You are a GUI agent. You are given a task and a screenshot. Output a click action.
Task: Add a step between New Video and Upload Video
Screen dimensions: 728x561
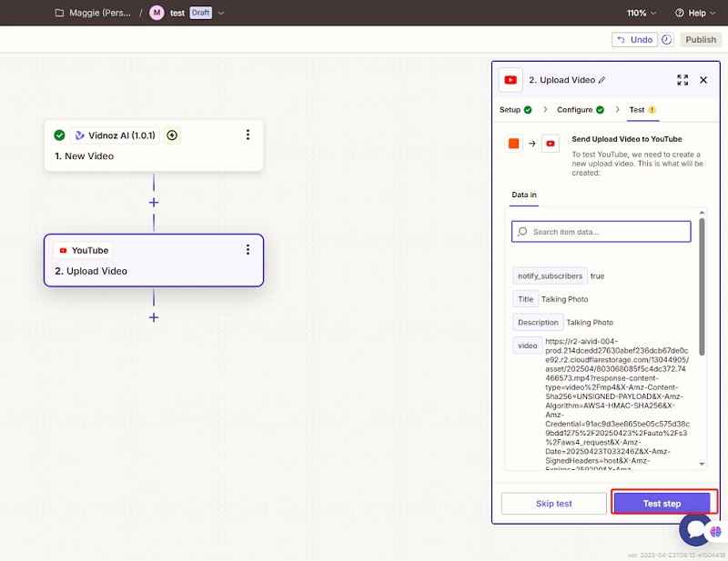click(154, 203)
